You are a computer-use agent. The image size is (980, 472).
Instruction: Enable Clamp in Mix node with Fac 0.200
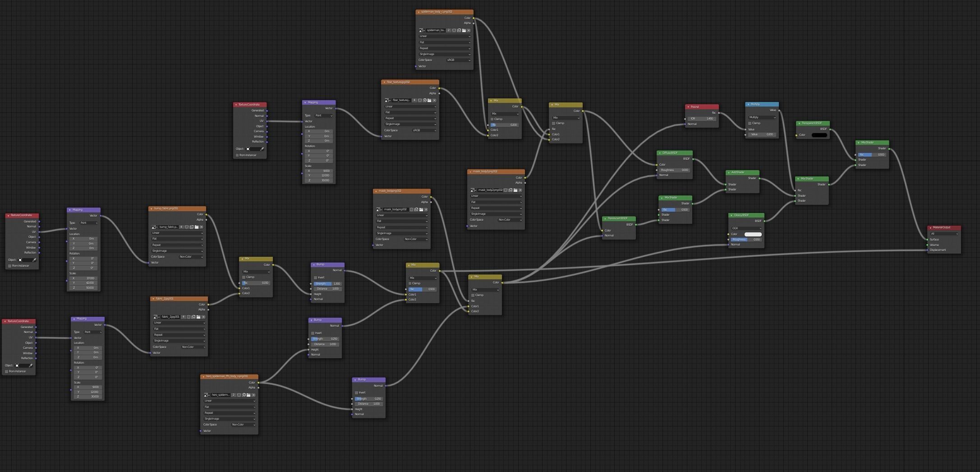pyautogui.click(x=492, y=119)
